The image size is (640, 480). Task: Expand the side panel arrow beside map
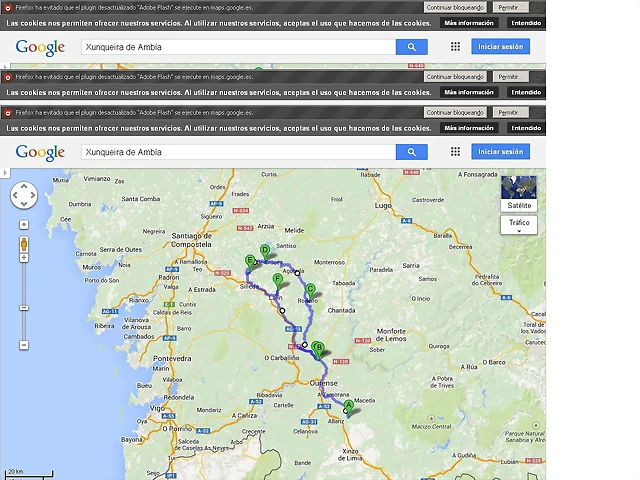coord(4,173)
